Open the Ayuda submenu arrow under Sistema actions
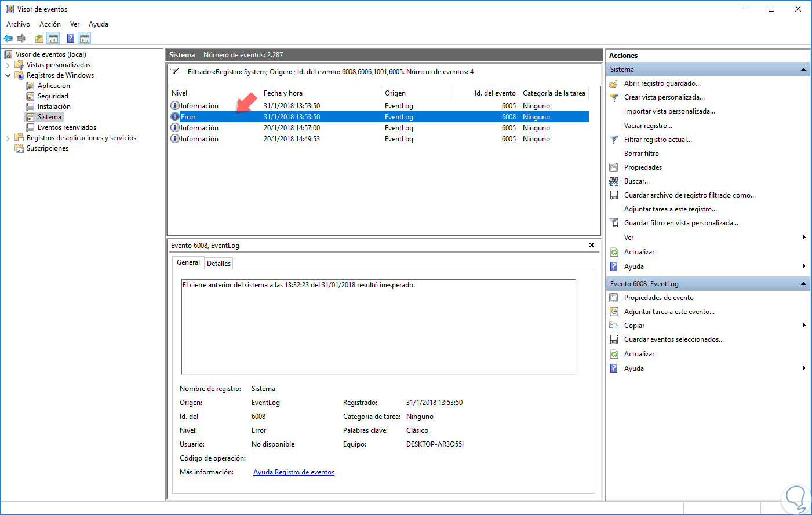Screen dimensions: 812x515 click(804, 266)
